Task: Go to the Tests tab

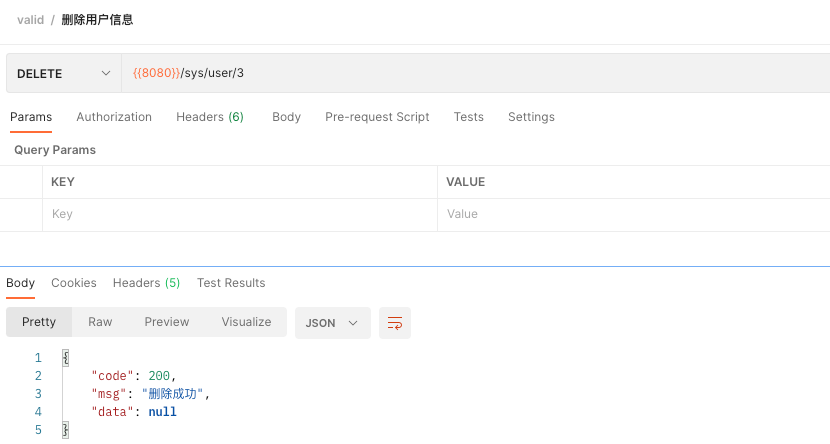Action: pos(468,117)
